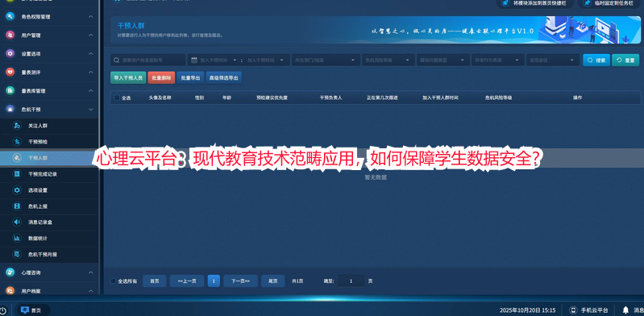Image resolution: width=644 pixels, height=316 pixels.
Task: Click the 手机云平台 taskbar label
Action: (x=595, y=310)
